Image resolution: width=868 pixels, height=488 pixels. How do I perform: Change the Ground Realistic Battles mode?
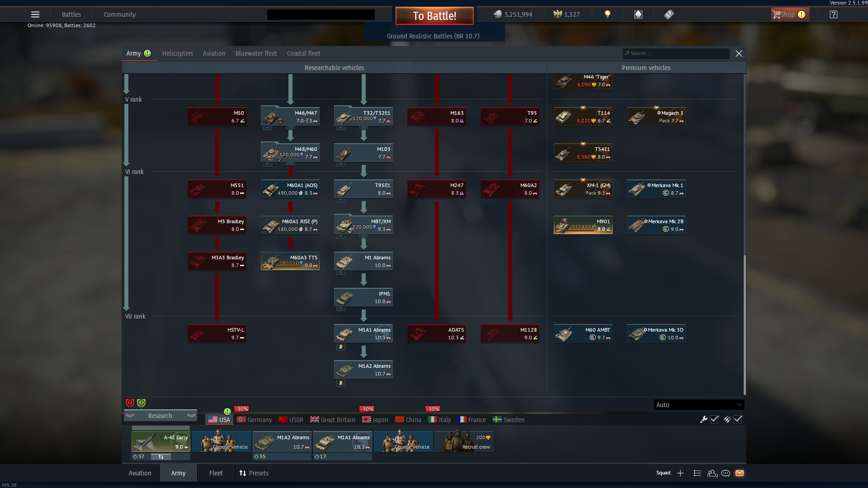tap(433, 36)
